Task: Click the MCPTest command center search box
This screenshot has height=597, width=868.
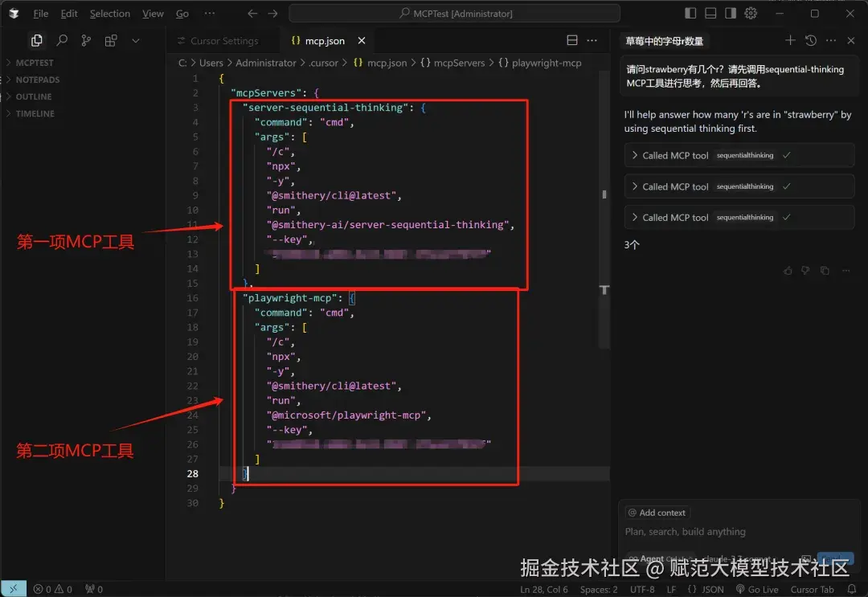Action: pos(454,14)
